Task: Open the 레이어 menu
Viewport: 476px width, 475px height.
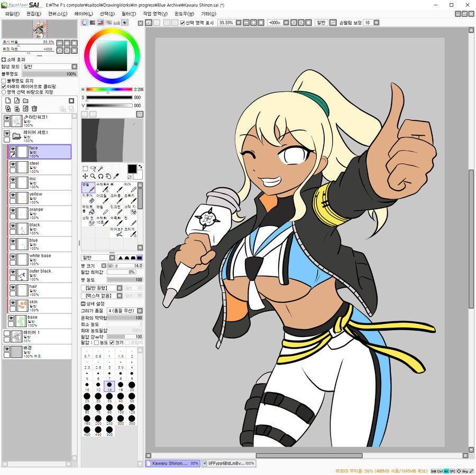Action: (84, 14)
